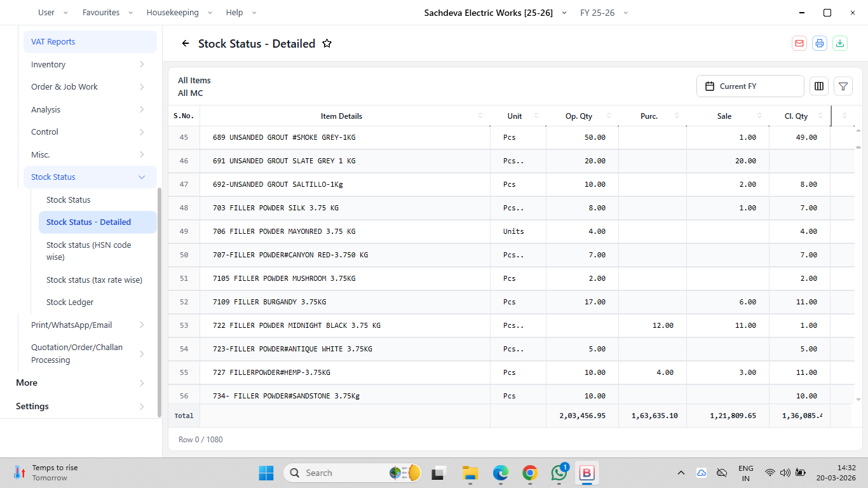The height and width of the screenshot is (488, 868).
Task: Email the report via red mail icon
Action: point(799,43)
